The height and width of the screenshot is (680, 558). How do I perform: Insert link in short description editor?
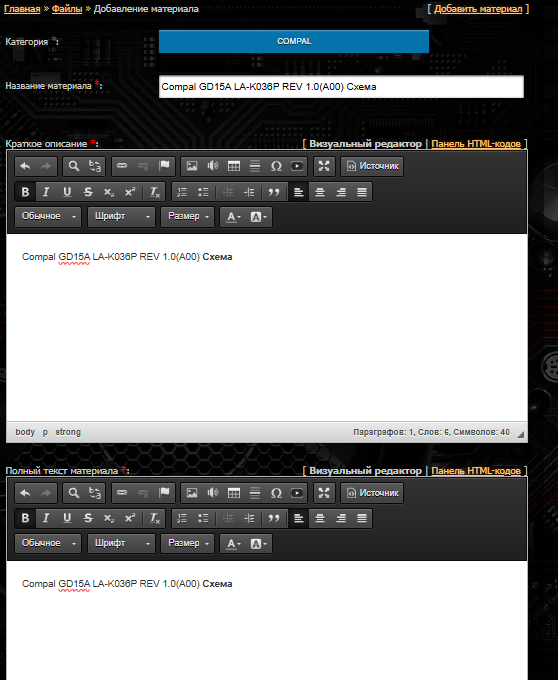click(x=122, y=166)
